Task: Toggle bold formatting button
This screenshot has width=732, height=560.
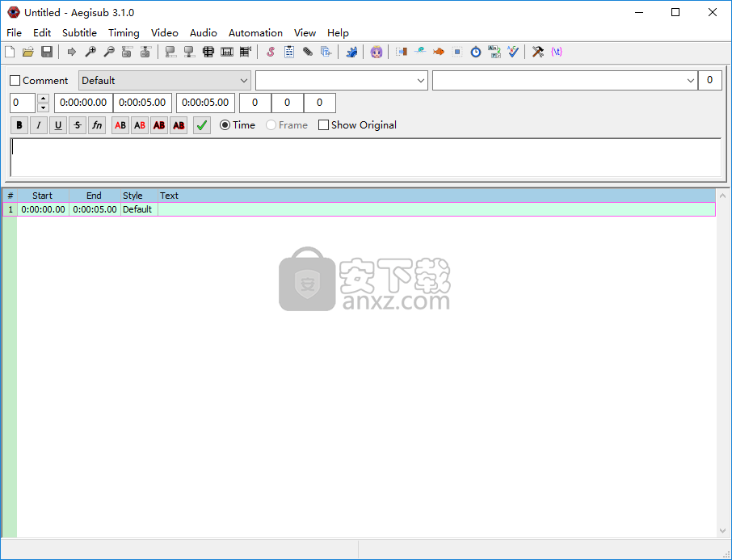Action: 19,125
